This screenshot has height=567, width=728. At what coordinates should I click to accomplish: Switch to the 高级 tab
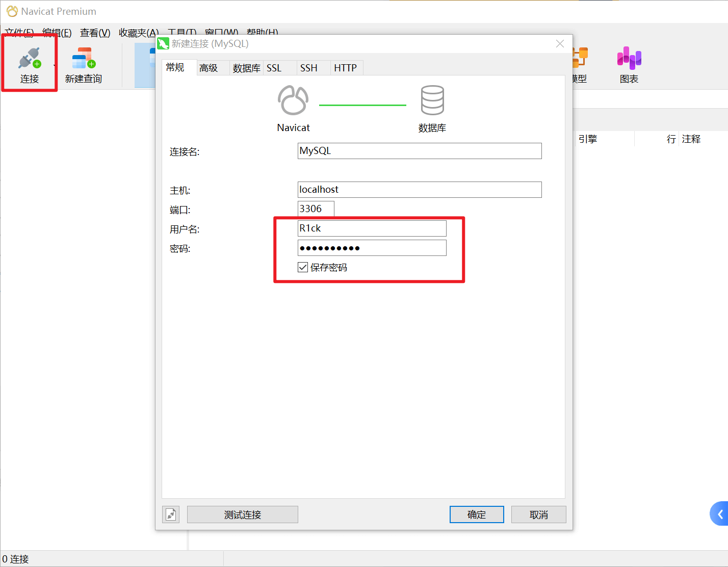[209, 68]
